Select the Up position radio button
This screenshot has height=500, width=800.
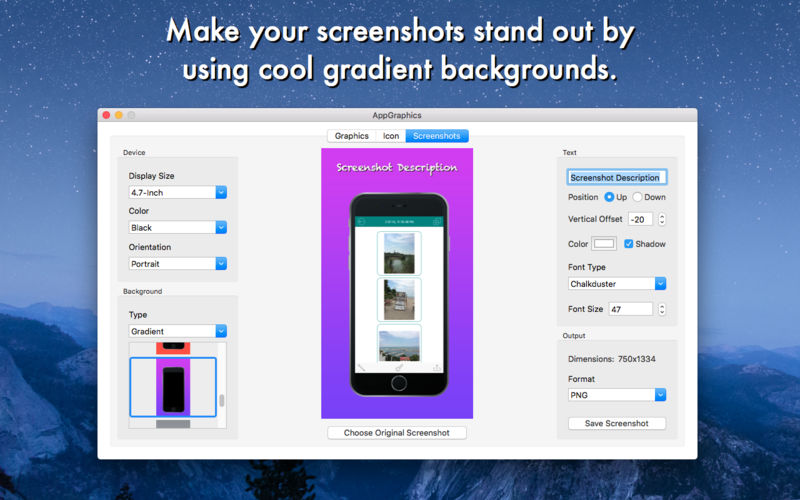(609, 197)
